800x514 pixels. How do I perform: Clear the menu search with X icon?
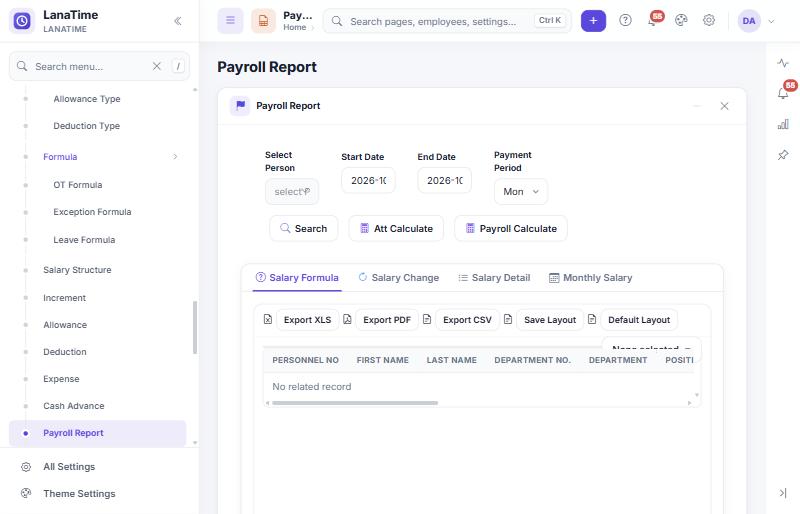(x=157, y=66)
